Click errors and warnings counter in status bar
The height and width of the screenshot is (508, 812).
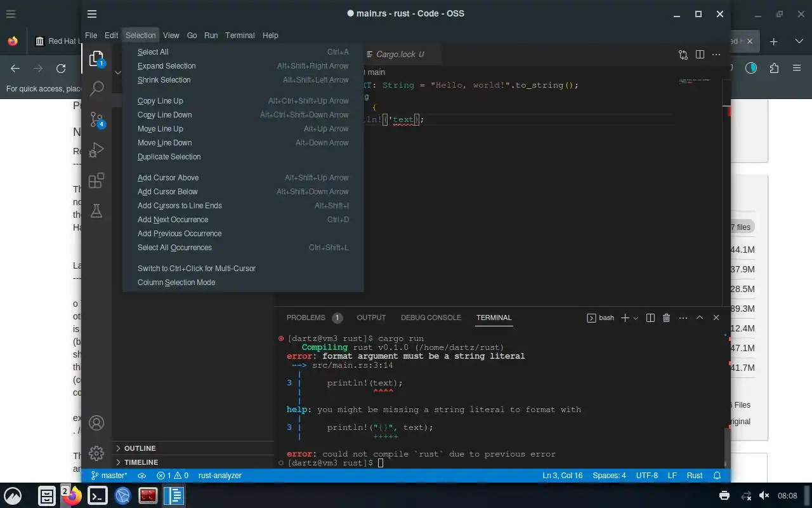[x=173, y=476]
